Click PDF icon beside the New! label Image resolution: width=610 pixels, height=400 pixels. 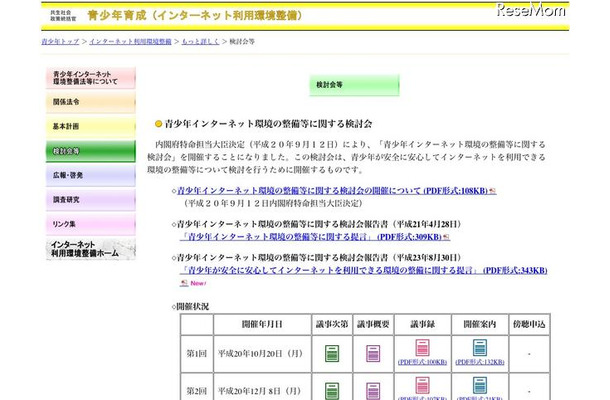pyautogui.click(x=184, y=283)
